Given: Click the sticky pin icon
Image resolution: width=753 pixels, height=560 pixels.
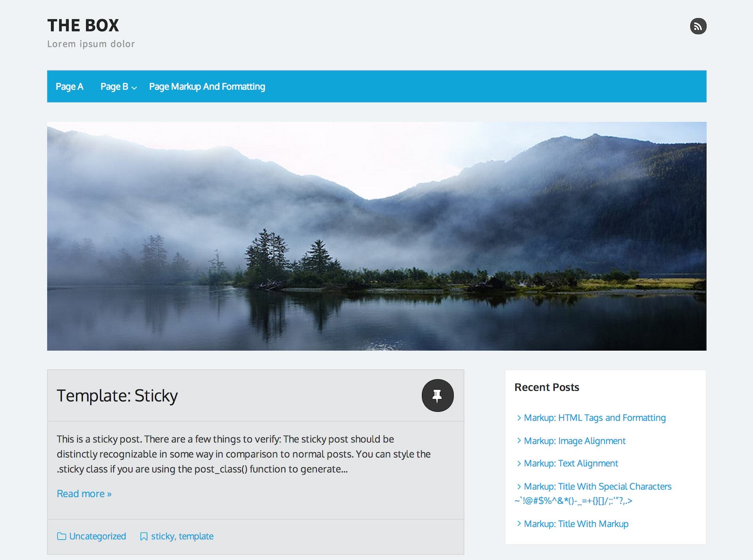Looking at the screenshot, I should tap(438, 395).
